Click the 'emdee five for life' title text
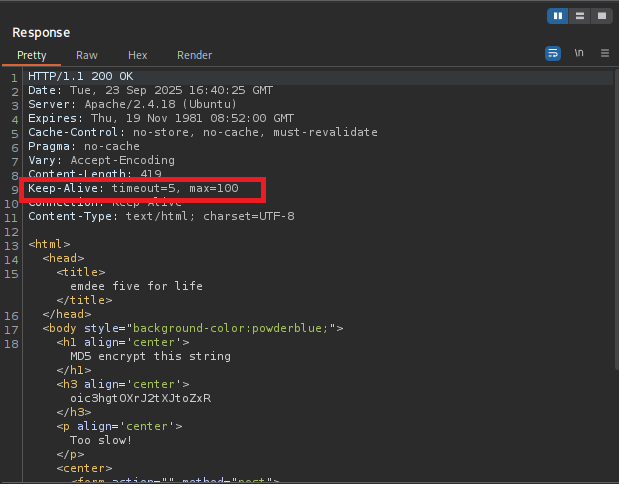 click(x=136, y=286)
